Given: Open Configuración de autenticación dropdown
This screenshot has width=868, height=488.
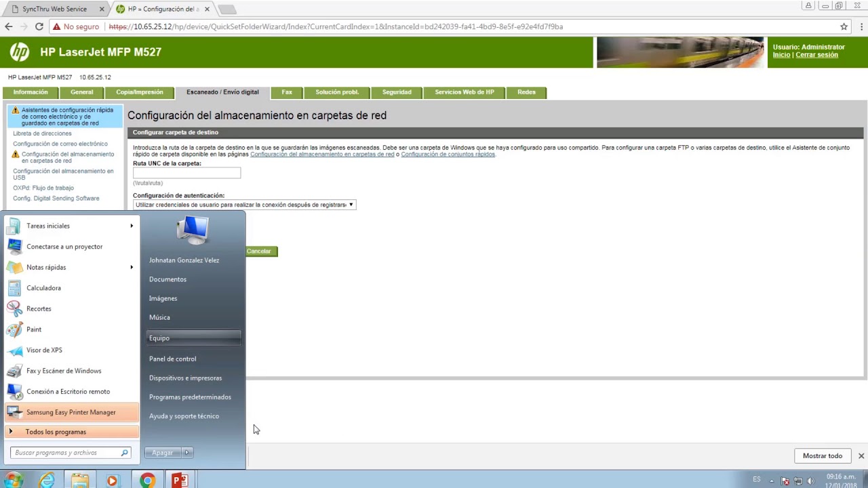Looking at the screenshot, I should click(244, 204).
